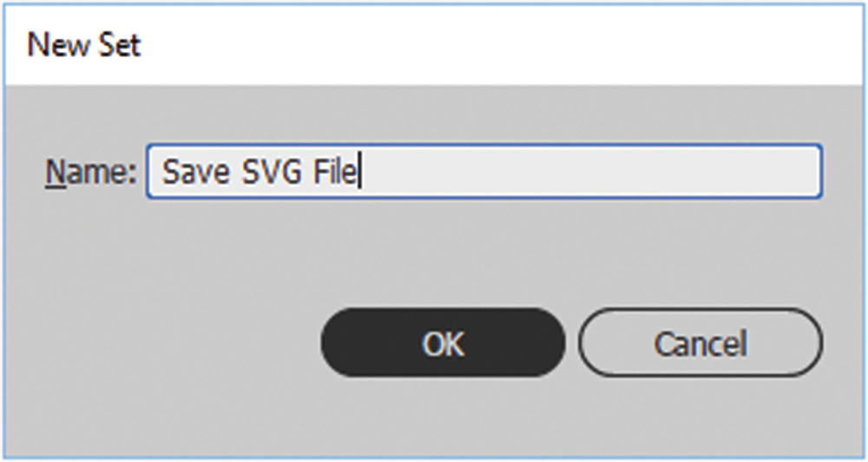The image size is (868, 462).
Task: Close the New Set dialog using Cancel
Action: 700,343
